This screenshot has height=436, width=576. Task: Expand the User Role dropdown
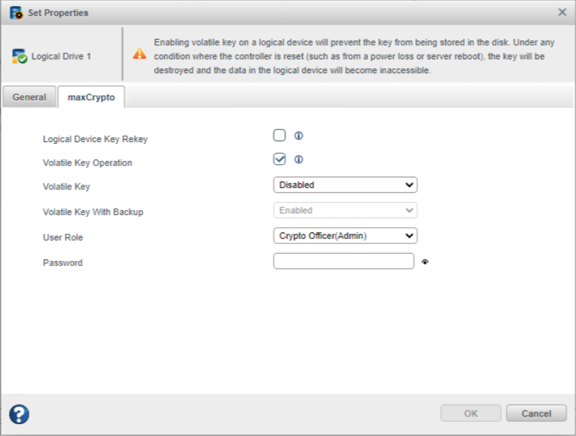345,236
